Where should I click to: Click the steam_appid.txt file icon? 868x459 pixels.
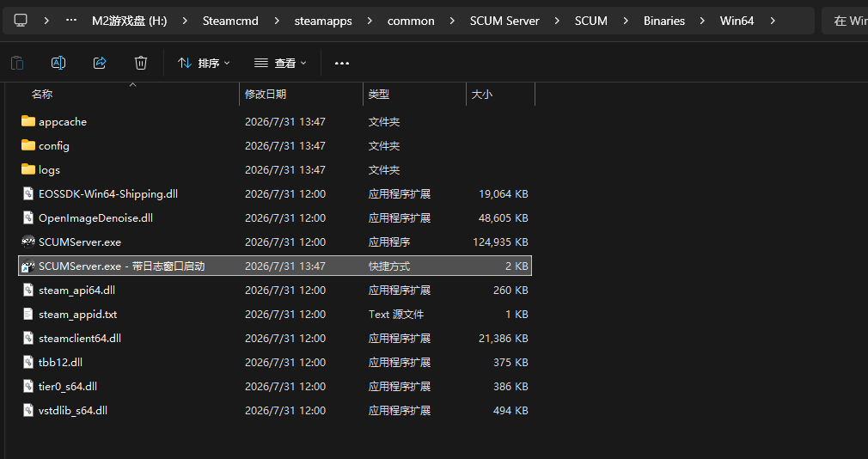click(28, 314)
